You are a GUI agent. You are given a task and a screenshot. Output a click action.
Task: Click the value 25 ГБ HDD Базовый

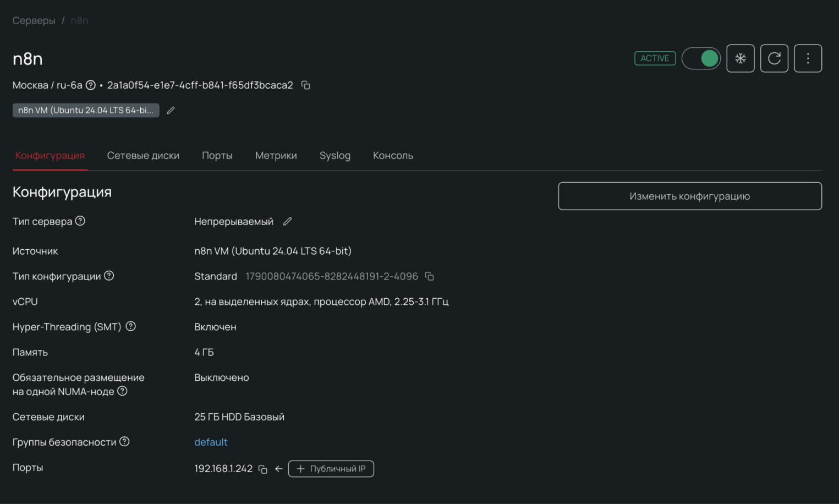click(239, 417)
